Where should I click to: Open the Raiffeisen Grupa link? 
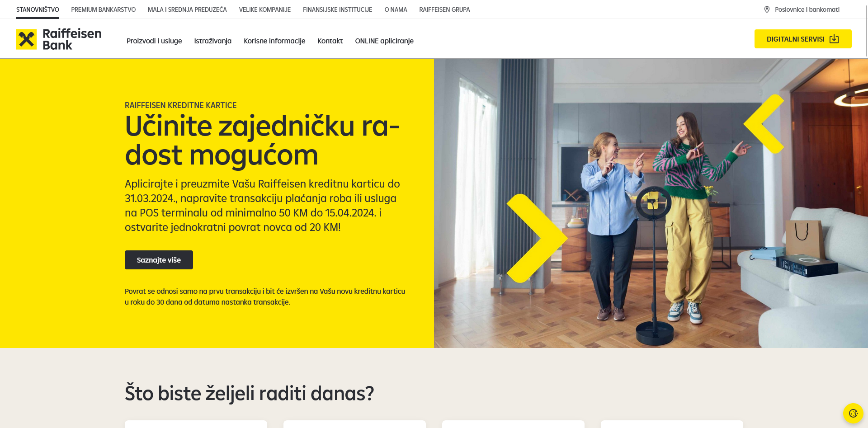[x=444, y=9]
